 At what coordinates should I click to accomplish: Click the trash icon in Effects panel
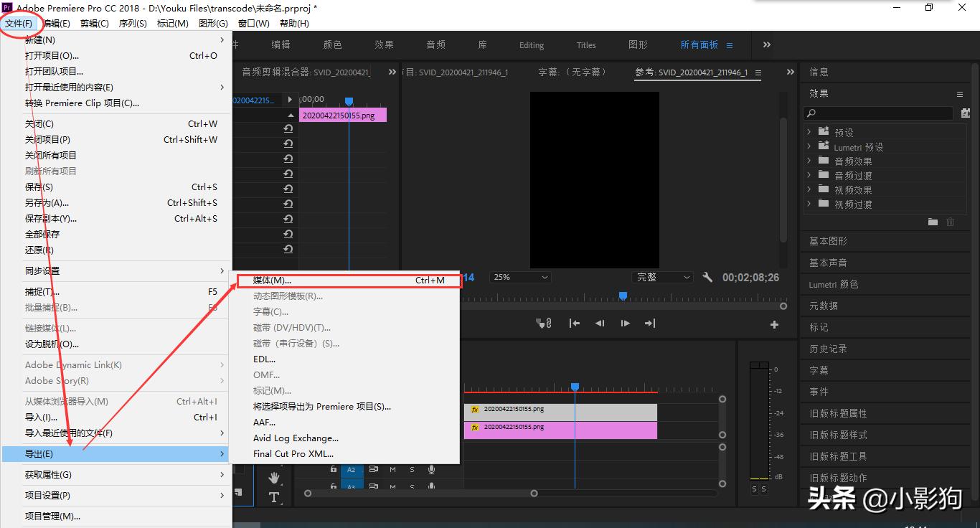point(950,222)
